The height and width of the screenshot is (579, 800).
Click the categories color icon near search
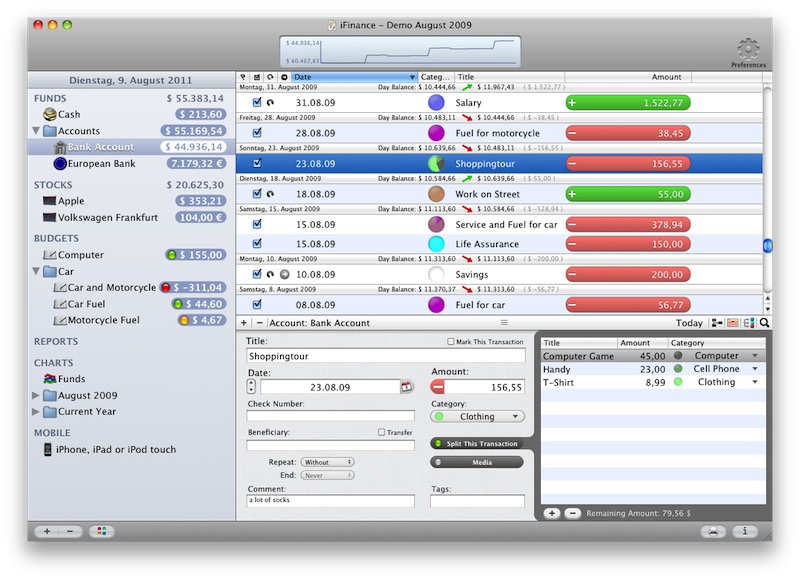748,322
